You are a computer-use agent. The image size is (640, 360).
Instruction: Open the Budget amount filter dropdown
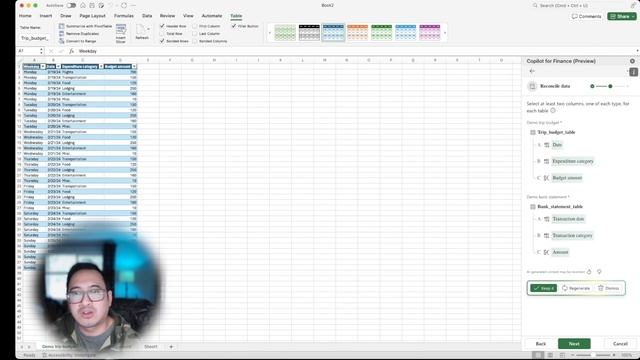pyautogui.click(x=134, y=67)
